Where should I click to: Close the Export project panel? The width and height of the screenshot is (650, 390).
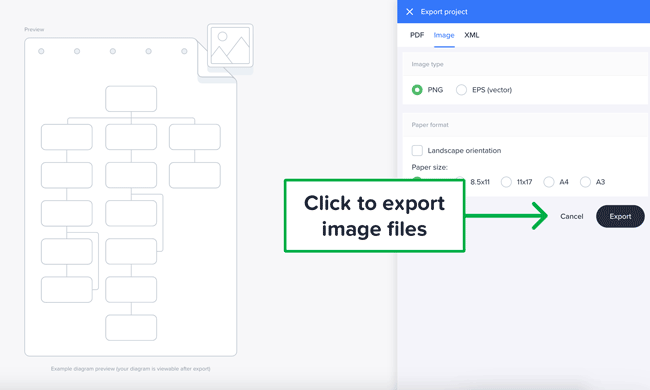click(410, 12)
